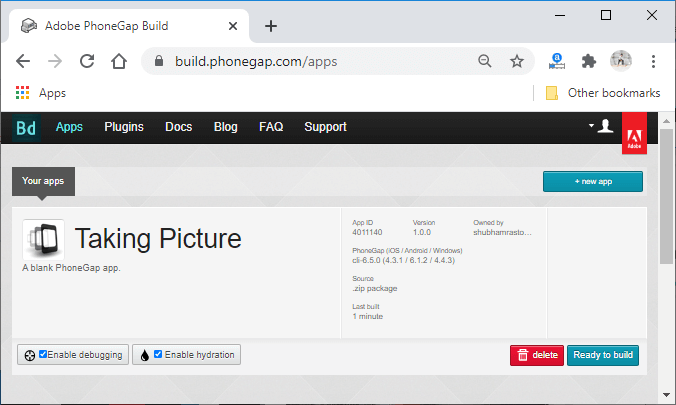The image size is (676, 405).
Task: Click the zoom magnifier icon in address bar
Action: pyautogui.click(x=485, y=61)
